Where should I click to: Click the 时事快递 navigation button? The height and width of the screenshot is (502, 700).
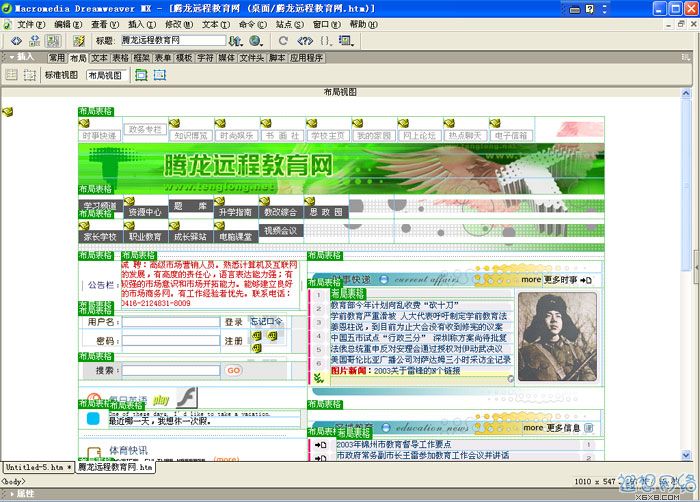click(100, 135)
